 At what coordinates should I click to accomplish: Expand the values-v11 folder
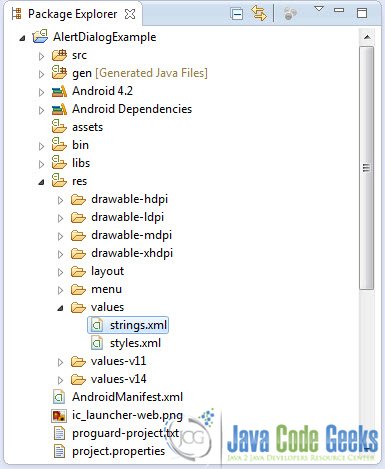(60, 362)
